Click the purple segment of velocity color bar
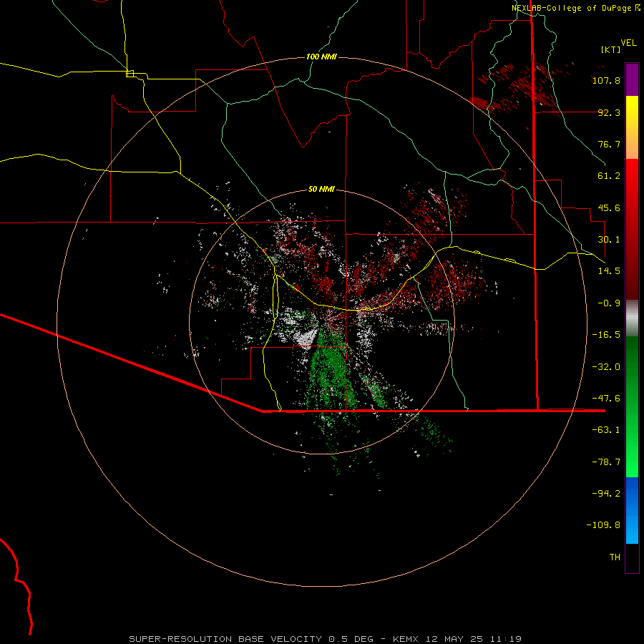 pyautogui.click(x=632, y=79)
